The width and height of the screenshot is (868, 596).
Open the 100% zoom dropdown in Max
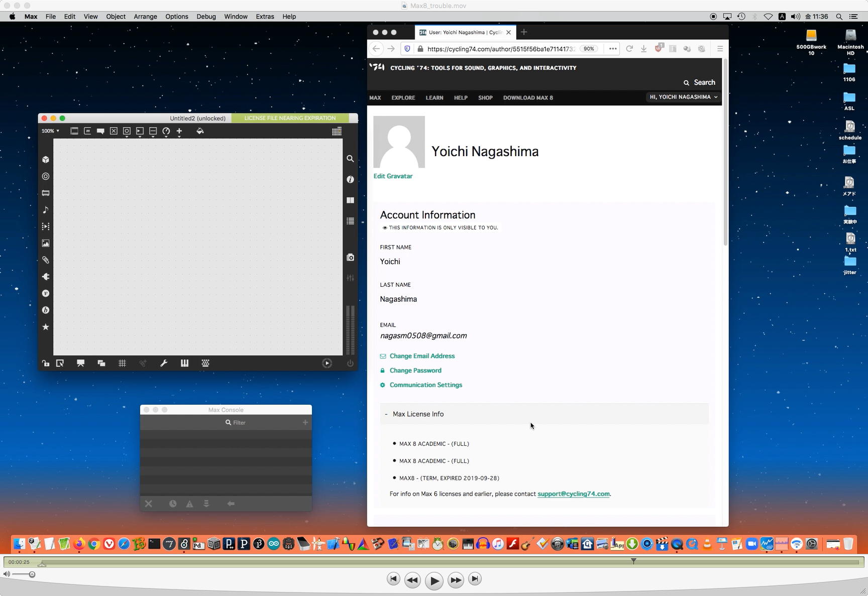tap(50, 131)
